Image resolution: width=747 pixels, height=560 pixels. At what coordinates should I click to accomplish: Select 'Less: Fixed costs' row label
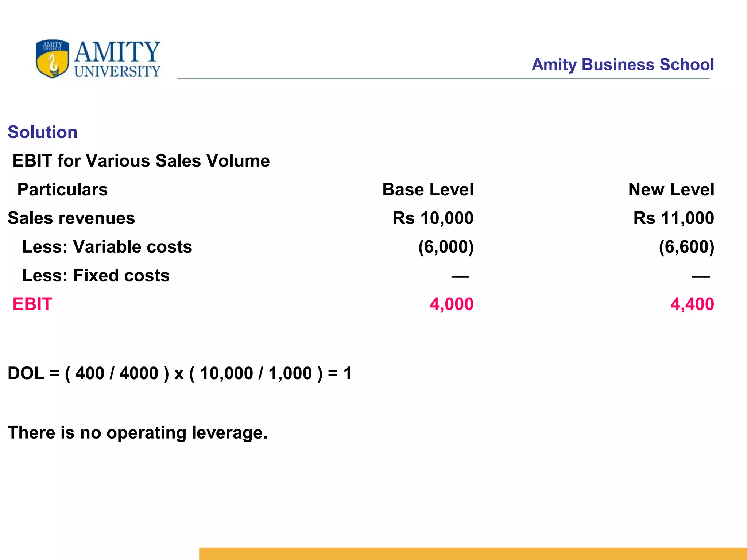point(96,276)
